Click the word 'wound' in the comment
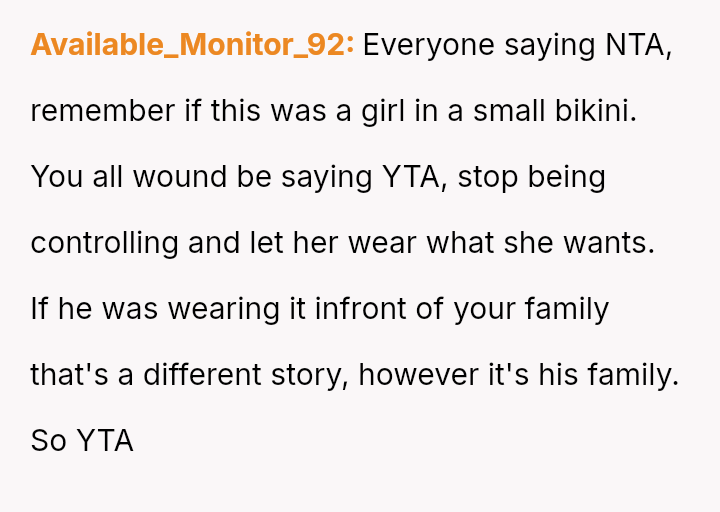The image size is (720, 512). (180, 177)
